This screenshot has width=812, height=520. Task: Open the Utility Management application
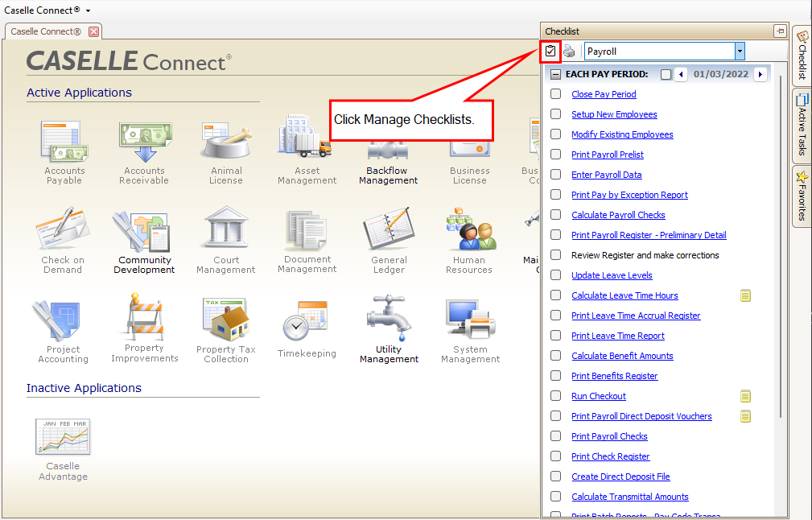click(389, 329)
